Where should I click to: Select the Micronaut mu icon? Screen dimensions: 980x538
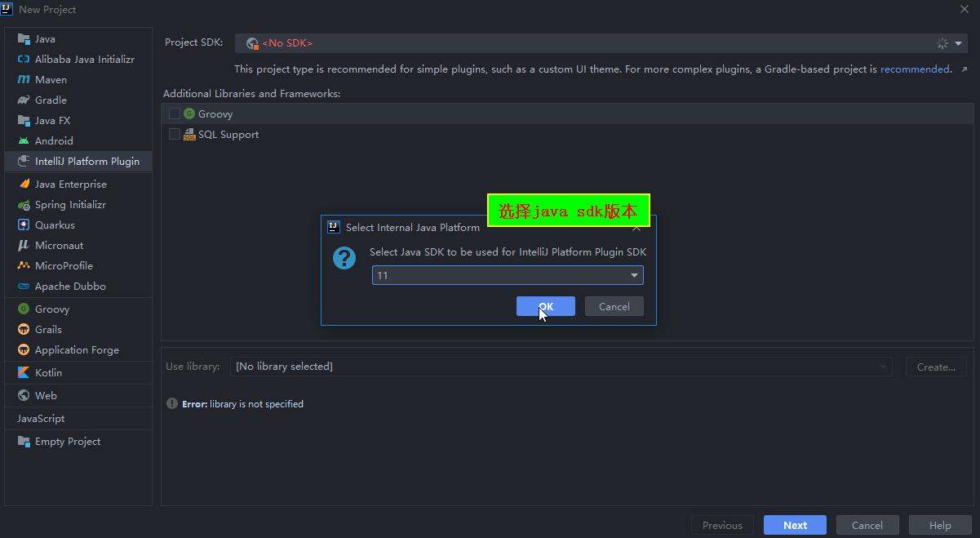(x=24, y=245)
